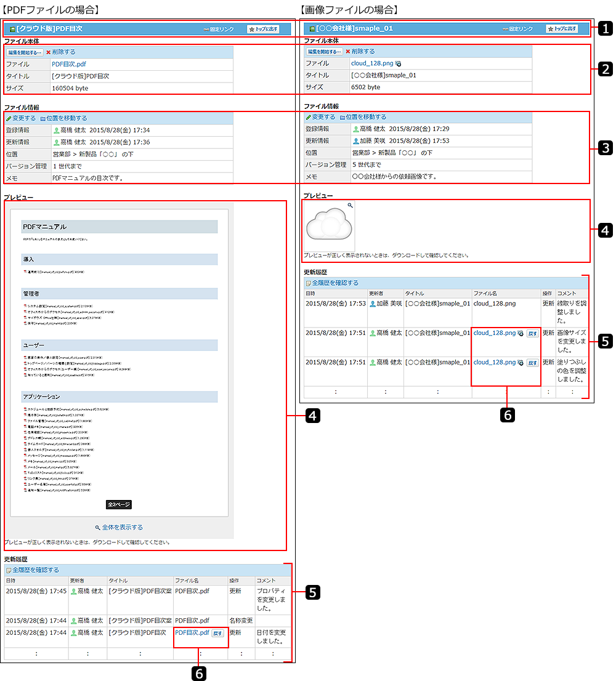The image size is (616, 681).
Task: Click details icon beside cloud_128.png in 塗りつぶし row
Action: click(521, 363)
